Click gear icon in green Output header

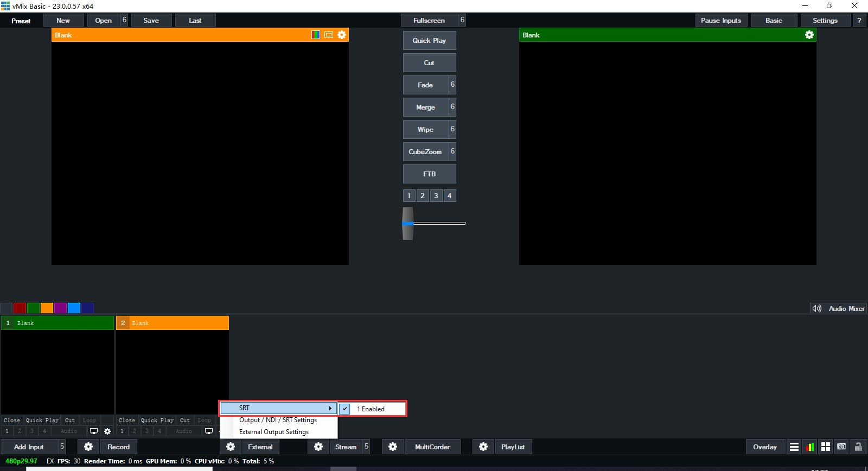[809, 35]
